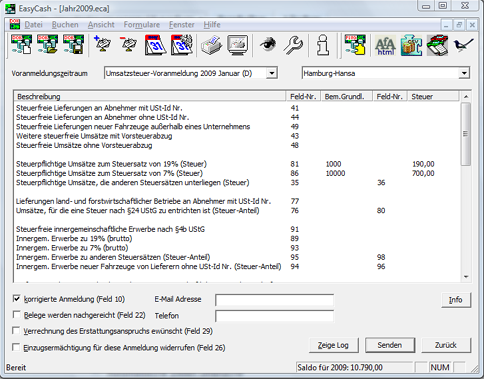This screenshot has width=484, height=379.
Task: Click the list scrollbar down arrow
Action: tap(466, 277)
